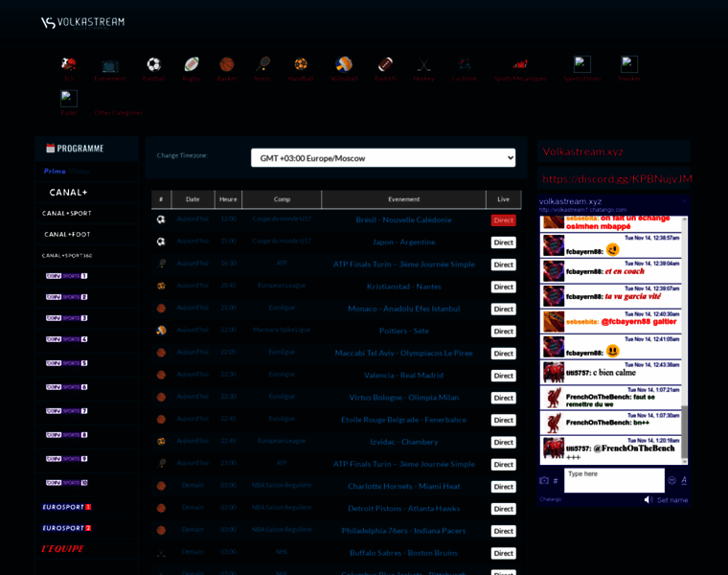
Task: Select the Rugby ball category icon
Action: tap(192, 64)
